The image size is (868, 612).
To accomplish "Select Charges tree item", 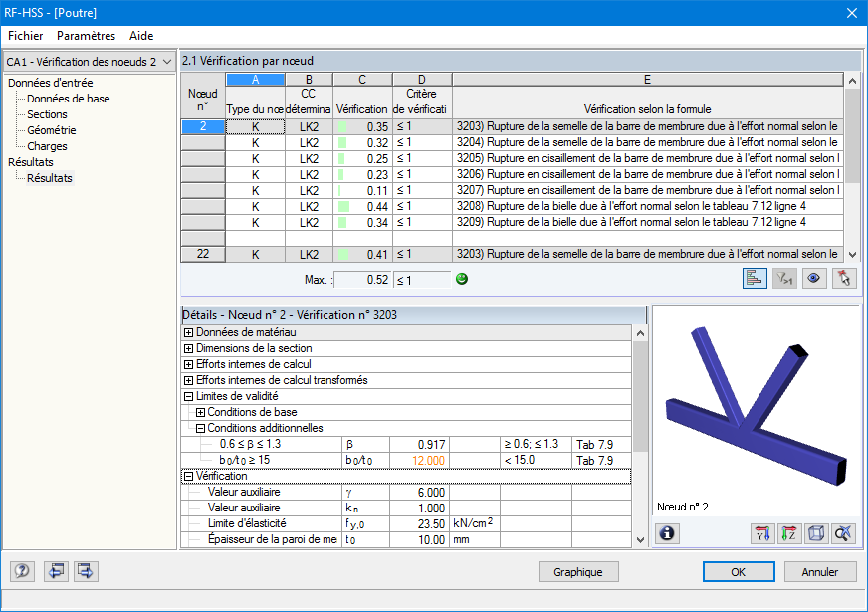I will [x=47, y=146].
